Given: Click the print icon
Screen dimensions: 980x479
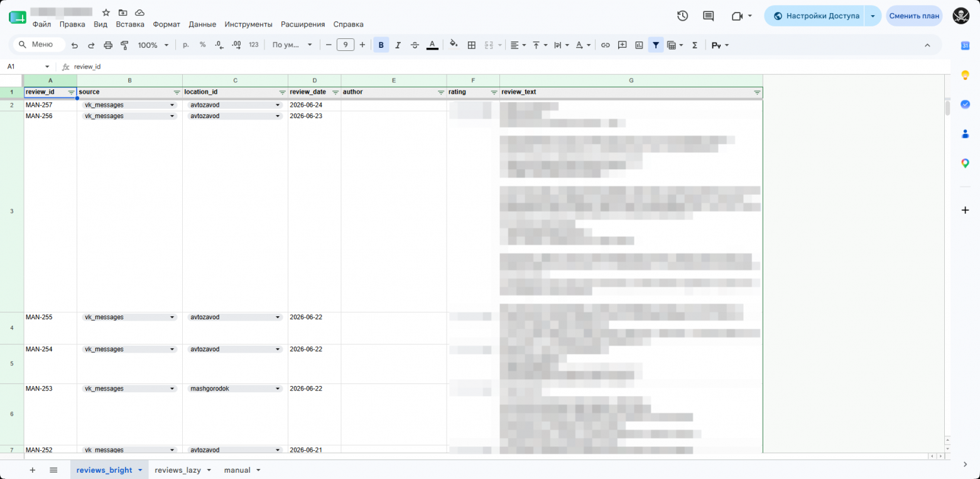Looking at the screenshot, I should (x=108, y=45).
